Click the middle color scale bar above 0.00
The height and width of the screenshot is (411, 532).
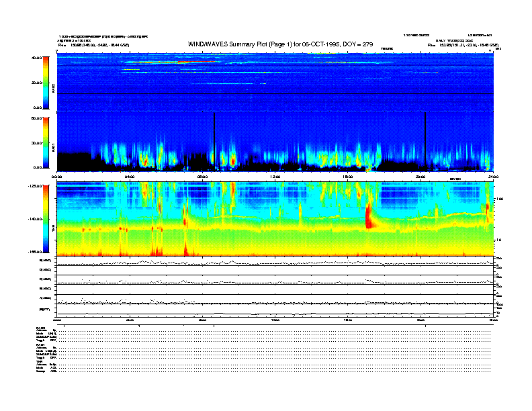click(x=46, y=142)
